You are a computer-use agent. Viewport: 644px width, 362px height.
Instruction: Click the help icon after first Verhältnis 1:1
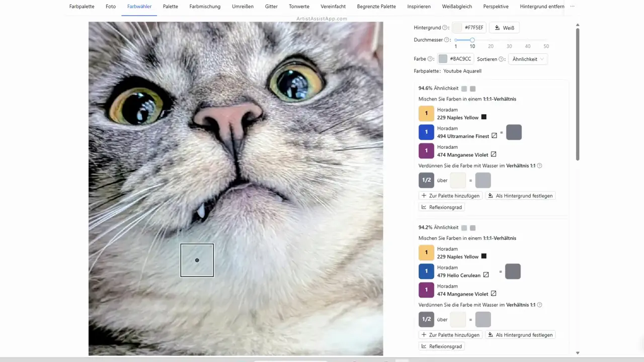tap(539, 166)
